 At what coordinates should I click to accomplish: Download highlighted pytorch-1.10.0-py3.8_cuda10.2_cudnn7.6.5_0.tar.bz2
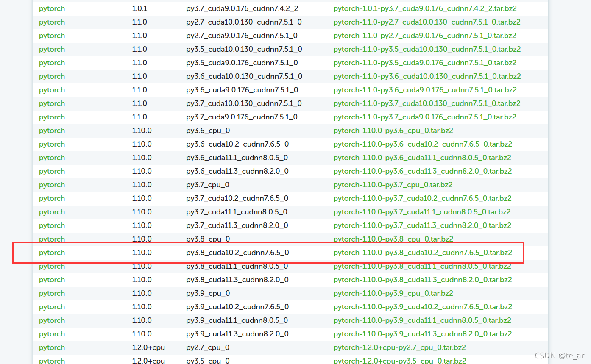click(423, 253)
